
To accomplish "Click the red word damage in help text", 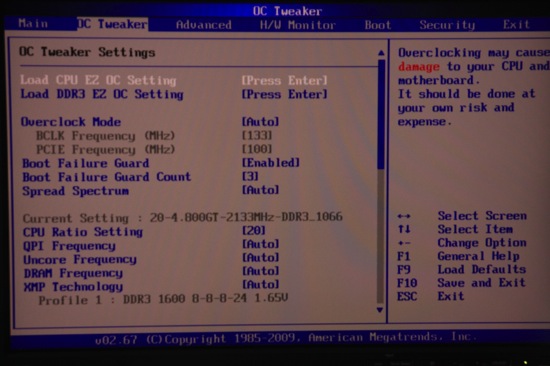I will (418, 66).
